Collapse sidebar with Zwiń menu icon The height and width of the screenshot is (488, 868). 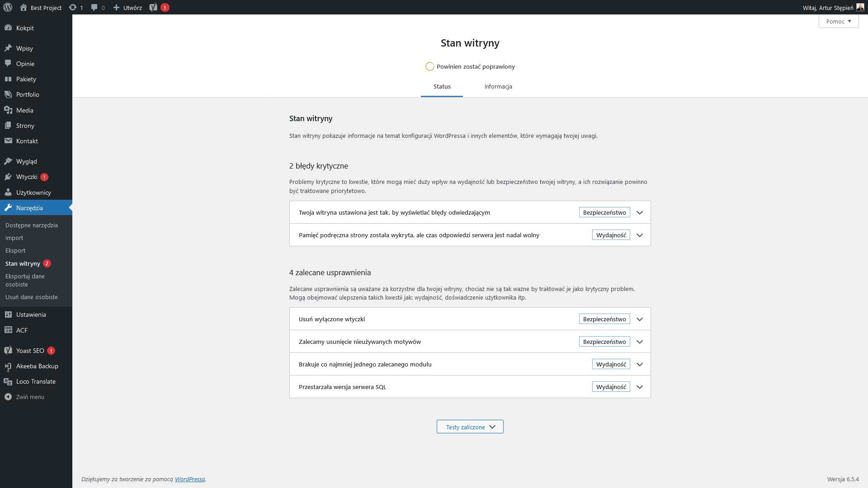point(8,397)
